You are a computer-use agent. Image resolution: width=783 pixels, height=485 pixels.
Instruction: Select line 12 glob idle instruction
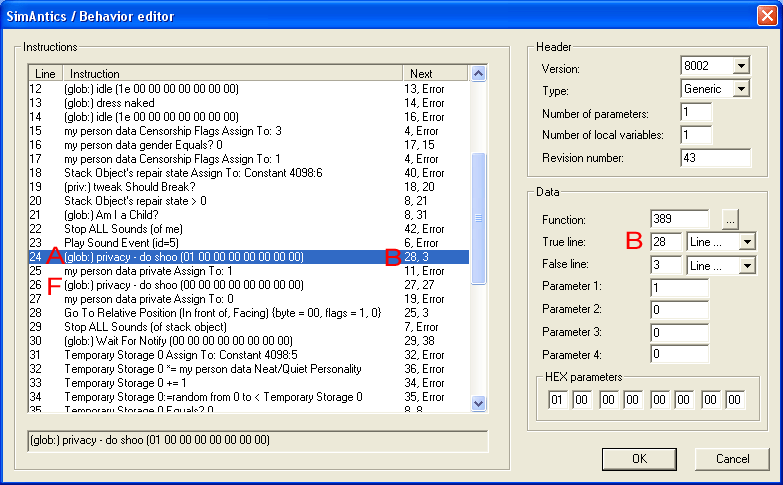[x=249, y=89]
